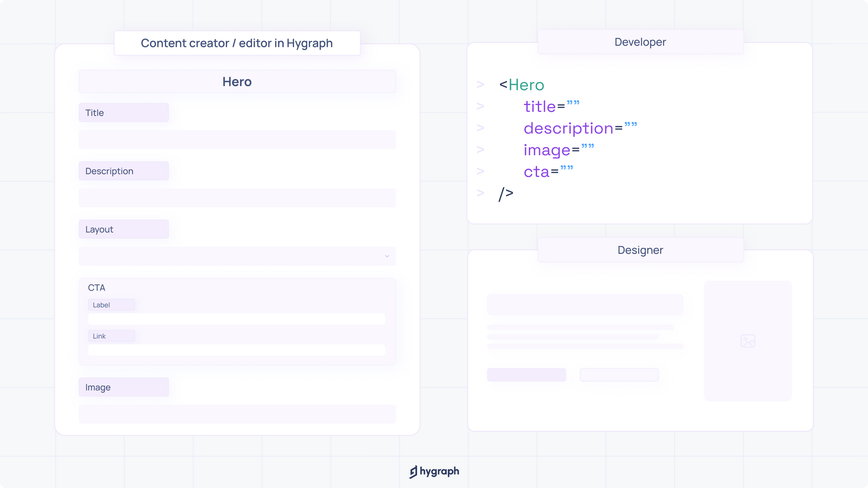Select the Content creator / editor header
Screen dimensions: 868x488
237,43
